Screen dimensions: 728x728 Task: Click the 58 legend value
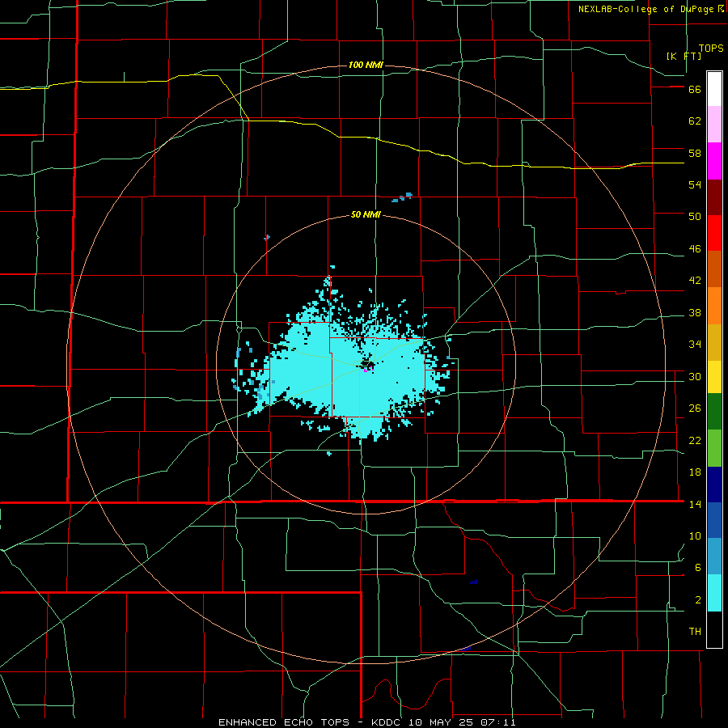tap(695, 153)
